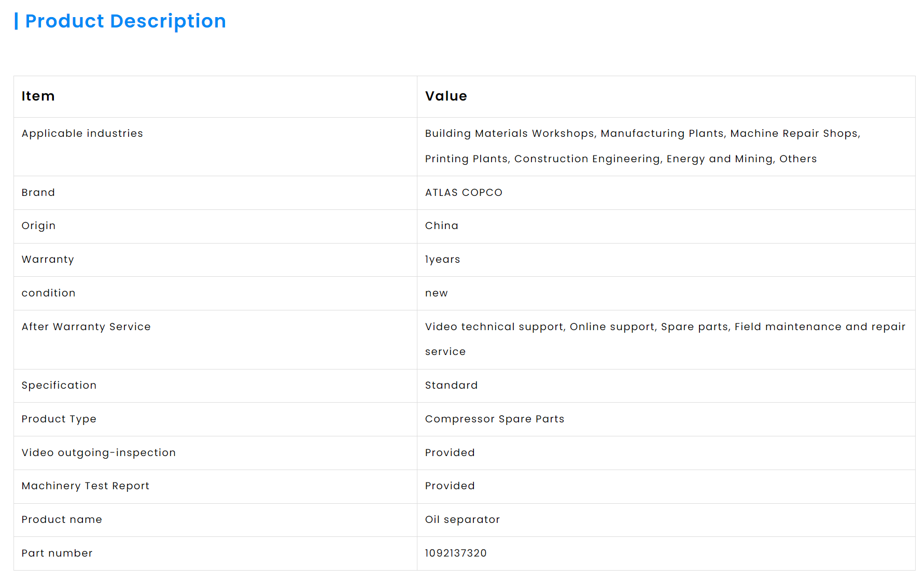Image resolution: width=924 pixels, height=582 pixels.
Task: Select the Specification value Standard
Action: coord(451,386)
